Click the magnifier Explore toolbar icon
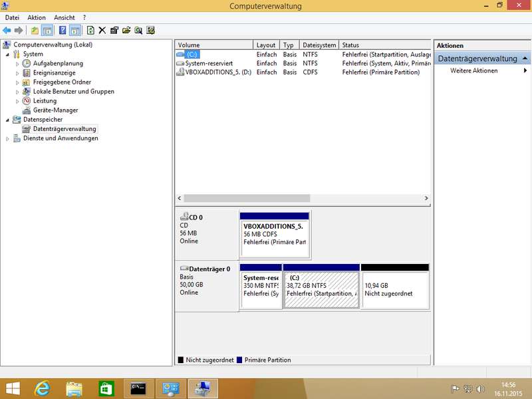 tap(138, 31)
